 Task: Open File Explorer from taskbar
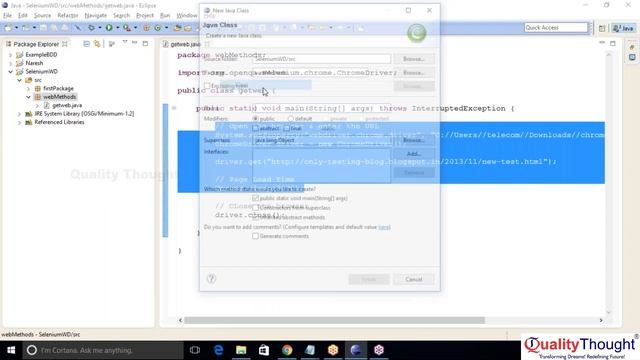[x=241, y=350]
